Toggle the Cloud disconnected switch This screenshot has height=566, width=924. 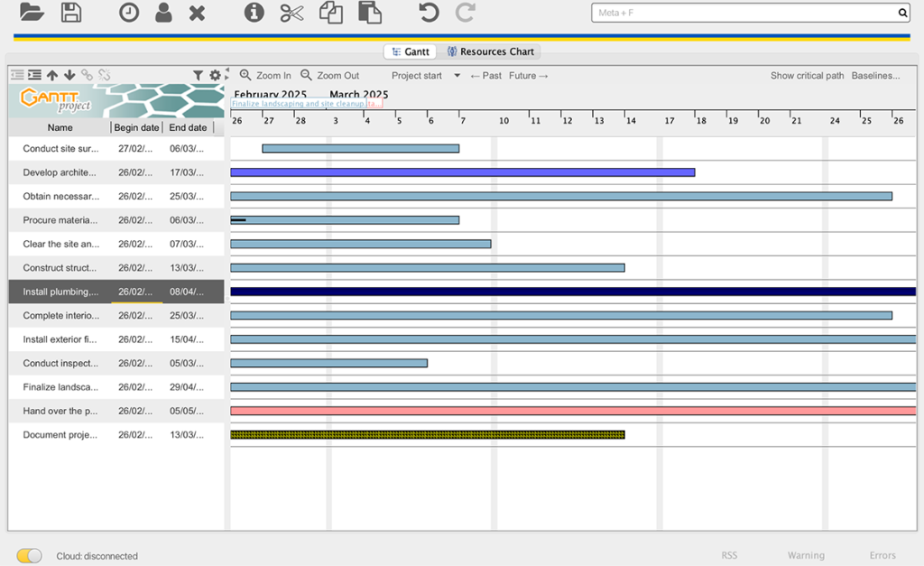[x=27, y=556]
